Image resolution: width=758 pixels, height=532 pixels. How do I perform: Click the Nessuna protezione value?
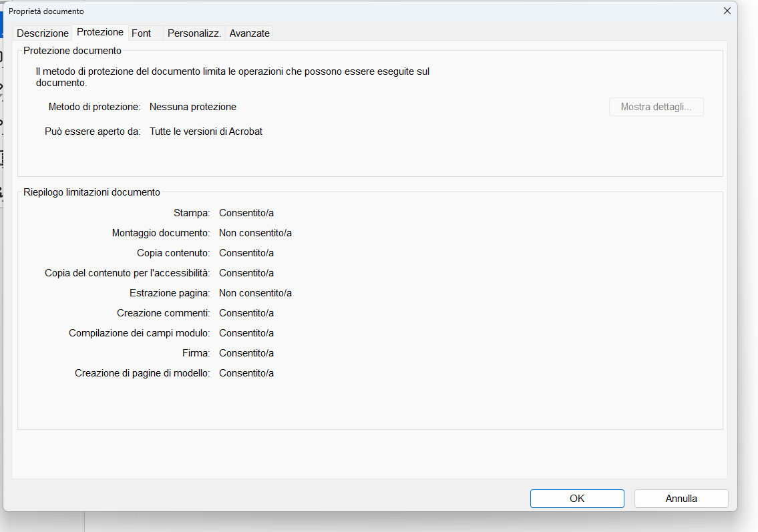[x=193, y=107]
